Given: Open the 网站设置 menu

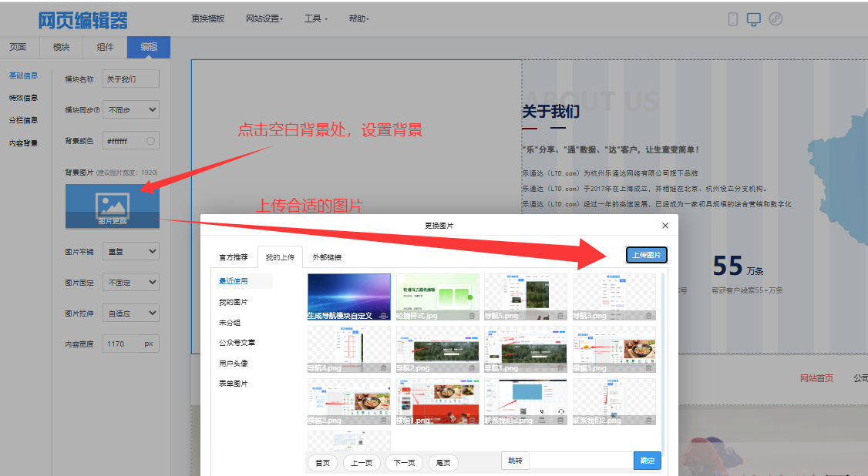Looking at the screenshot, I should (264, 18).
